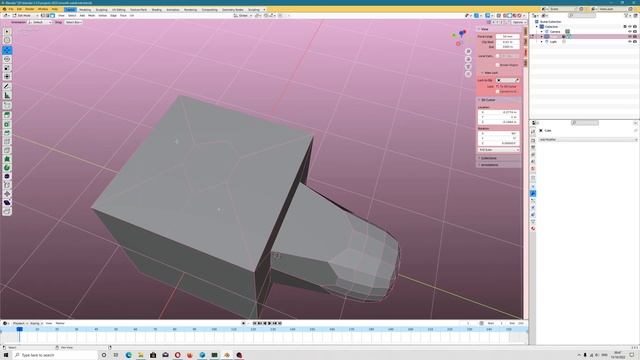
Task: Toggle camera view gizmo button
Action: coord(468,67)
